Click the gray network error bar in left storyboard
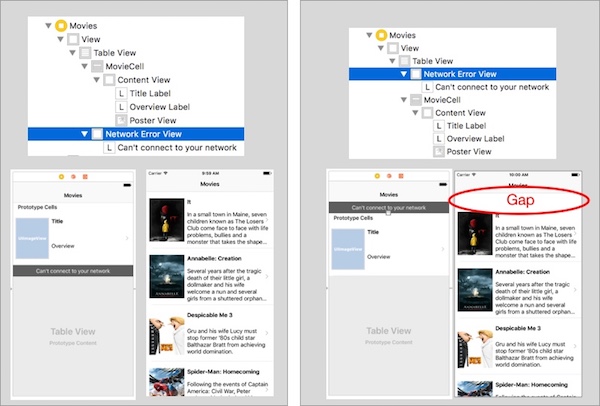 [x=73, y=271]
